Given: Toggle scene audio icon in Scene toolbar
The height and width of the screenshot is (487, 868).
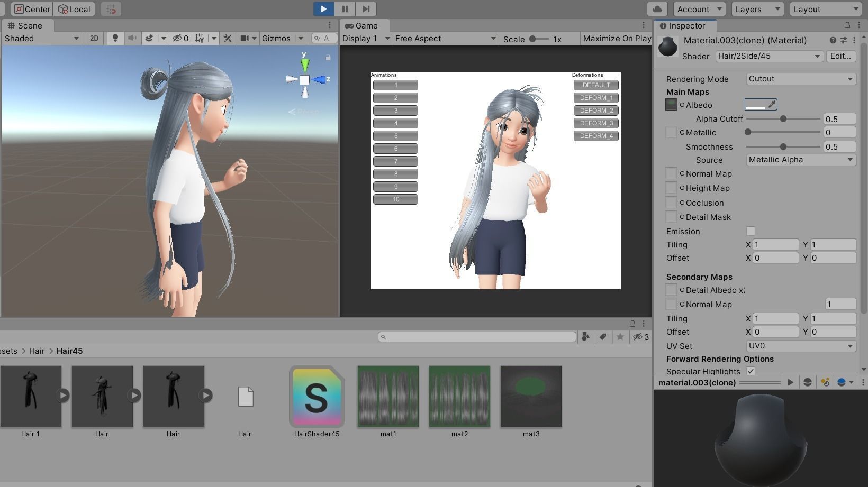Looking at the screenshot, I should point(132,38).
